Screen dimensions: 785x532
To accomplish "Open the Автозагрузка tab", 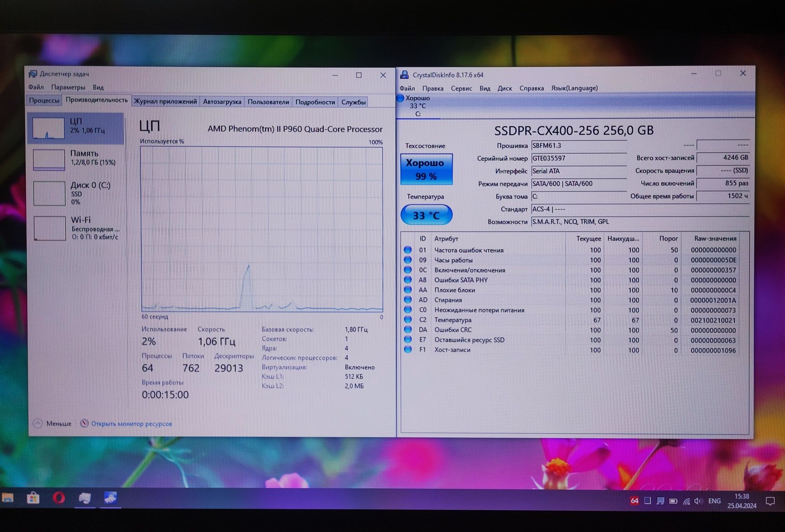I will [222, 102].
